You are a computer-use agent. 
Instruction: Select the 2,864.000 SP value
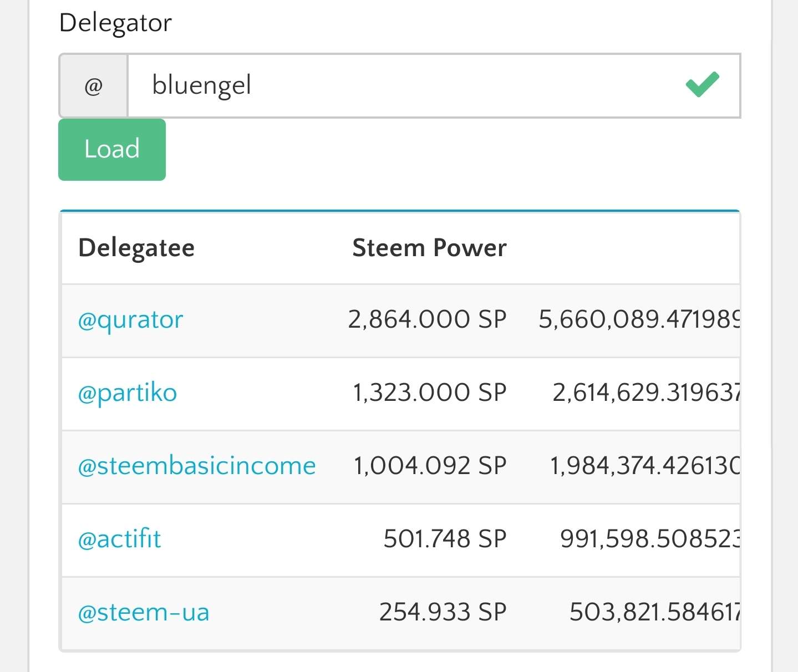(x=427, y=320)
